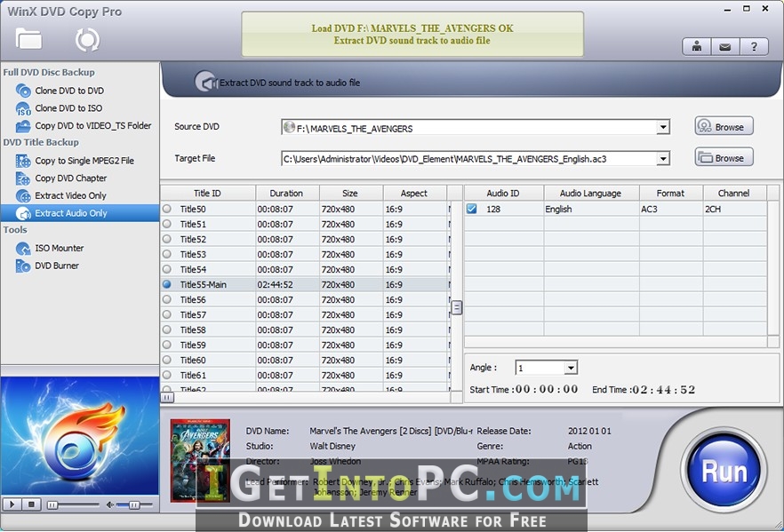This screenshot has height=532, width=784.
Task: Open the ISO Mounter tool
Action: [x=59, y=248]
